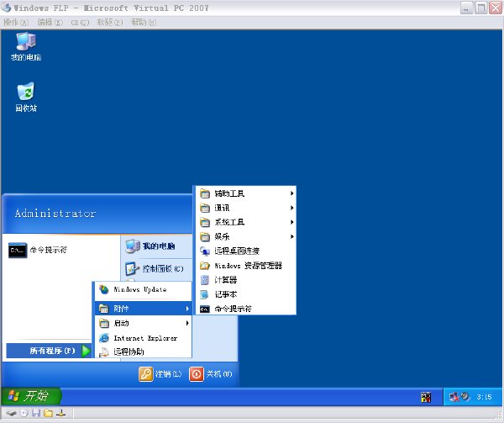Open the 编辑 menu in Virtual PC
Screen dimensions: 504x423
coord(50,22)
